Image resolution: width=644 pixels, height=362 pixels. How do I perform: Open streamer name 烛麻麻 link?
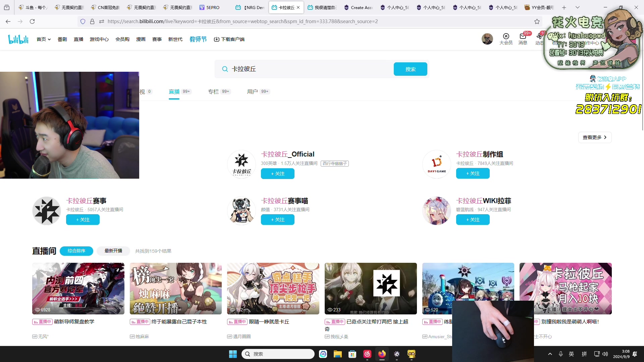pos(142,337)
